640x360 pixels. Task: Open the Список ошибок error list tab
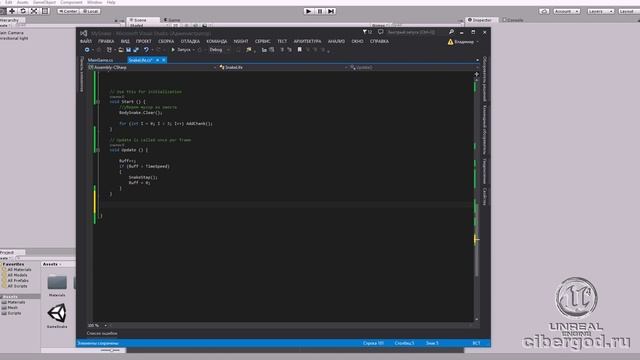coord(102,333)
